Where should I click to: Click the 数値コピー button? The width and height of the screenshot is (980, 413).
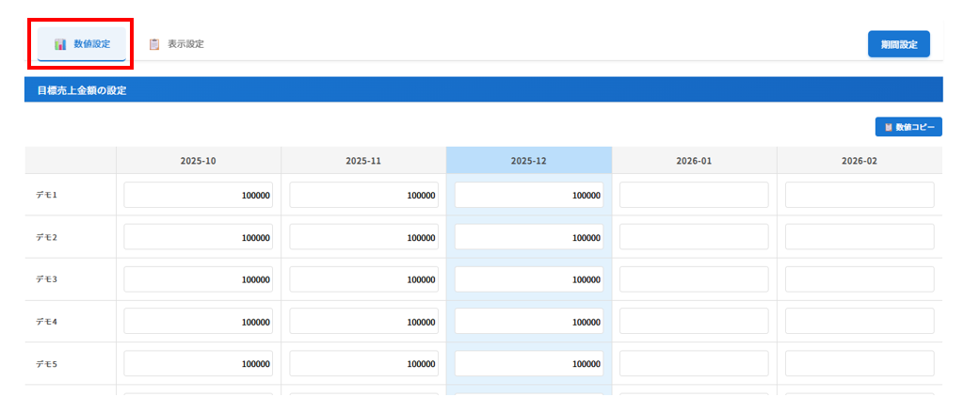click(x=908, y=127)
